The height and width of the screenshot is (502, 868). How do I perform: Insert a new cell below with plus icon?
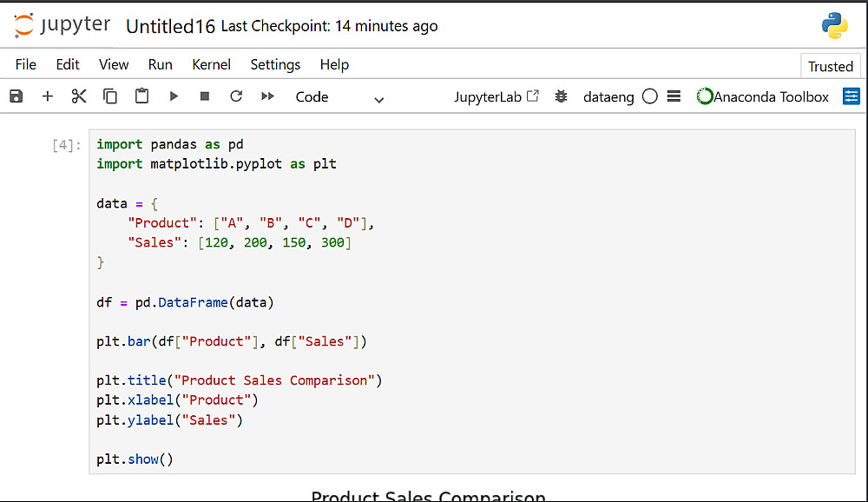pos(48,96)
